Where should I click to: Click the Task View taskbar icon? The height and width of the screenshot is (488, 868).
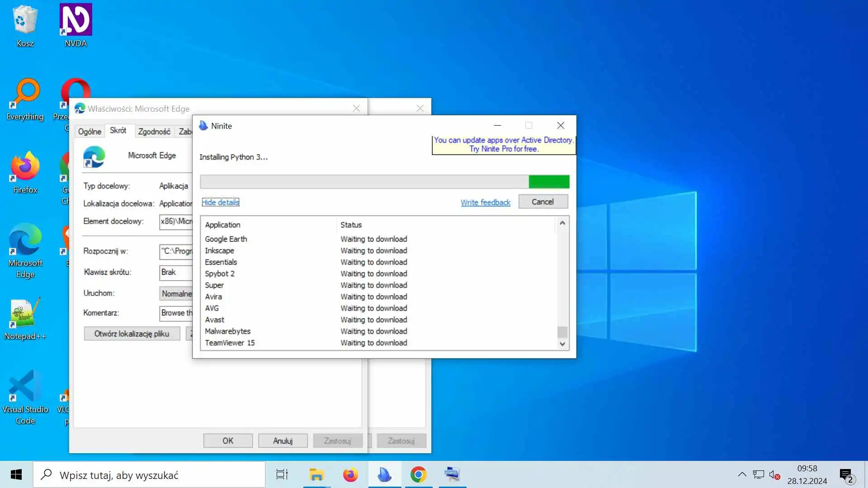tap(282, 474)
